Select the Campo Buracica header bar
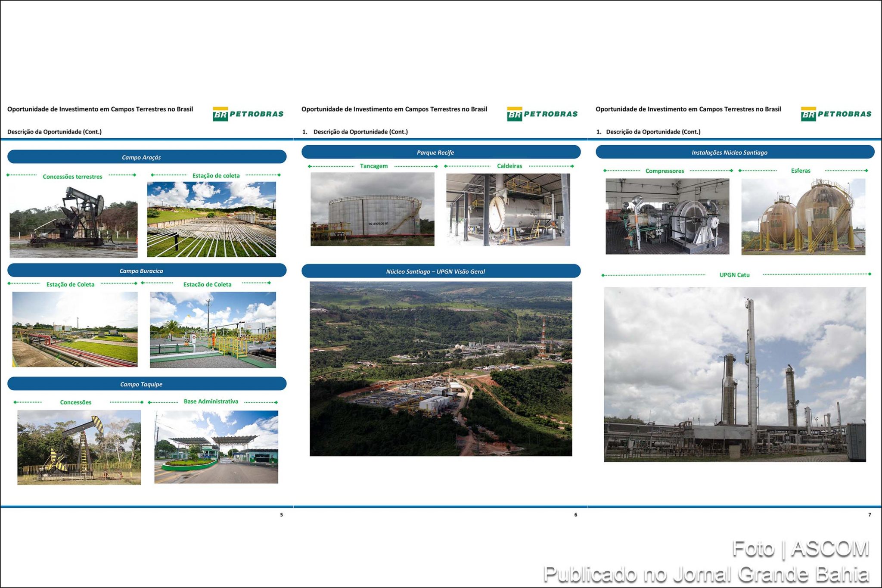This screenshot has height=588, width=882. click(x=147, y=271)
